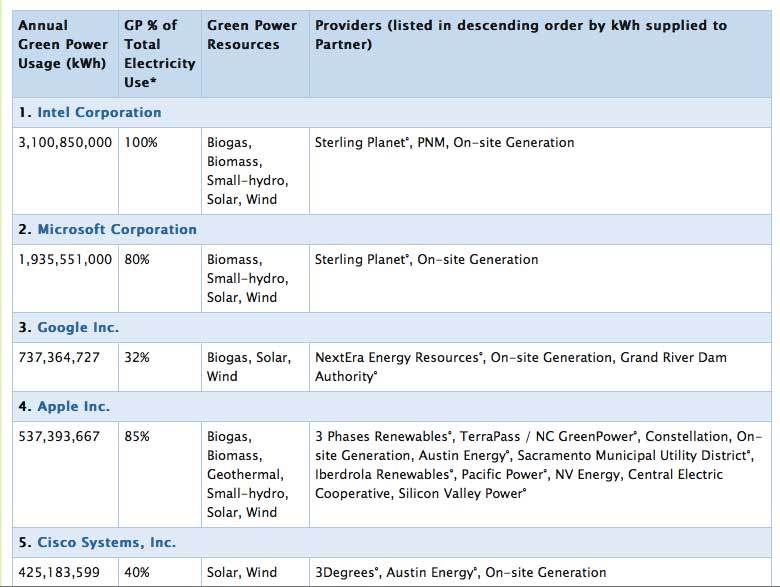The width and height of the screenshot is (780, 587).
Task: Open the Cisco Systems, Inc. link
Action: [106, 543]
